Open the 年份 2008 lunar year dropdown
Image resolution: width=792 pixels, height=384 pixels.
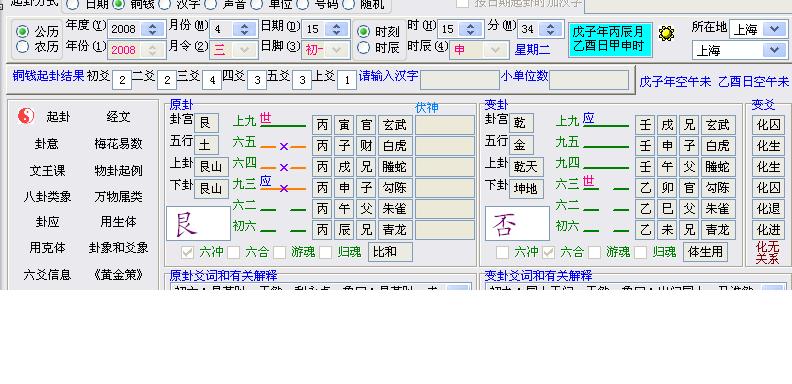pyautogui.click(x=153, y=50)
